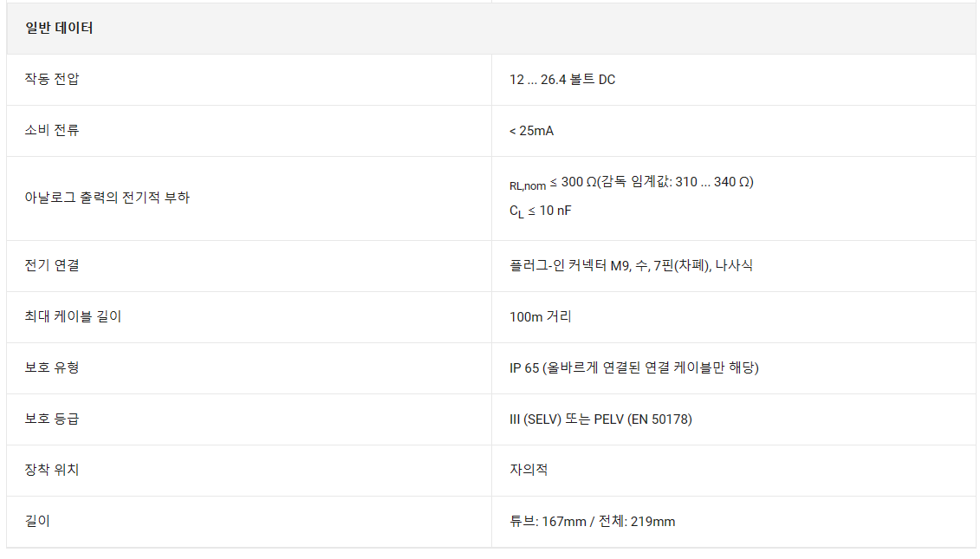Click the 일반 데이터 section header
980x559 pixels.
tap(59, 29)
